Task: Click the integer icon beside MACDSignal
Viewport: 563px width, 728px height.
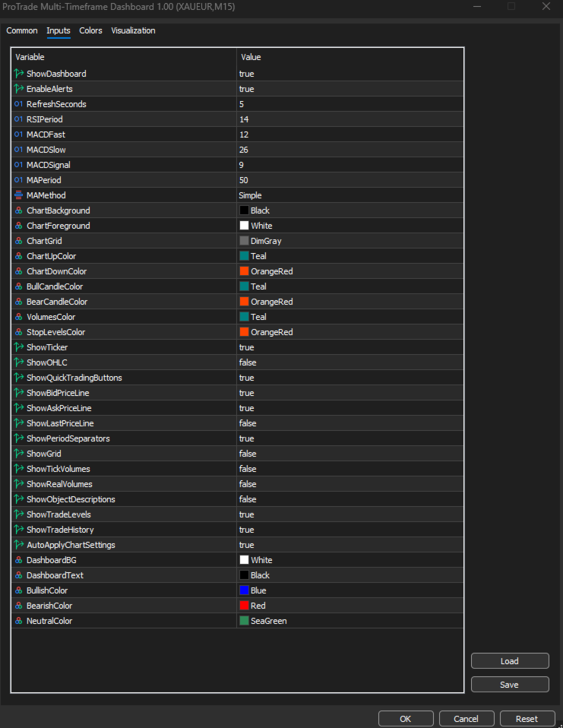Action: (19, 165)
